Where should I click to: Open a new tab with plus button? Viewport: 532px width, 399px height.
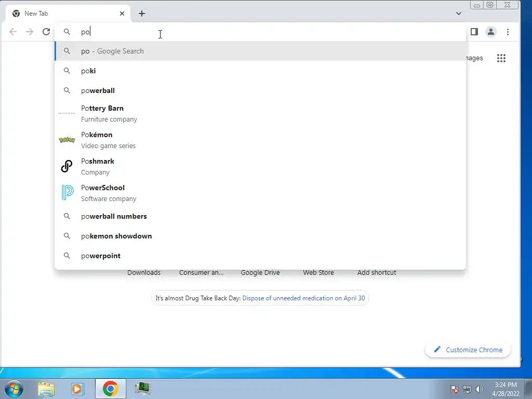pos(142,14)
